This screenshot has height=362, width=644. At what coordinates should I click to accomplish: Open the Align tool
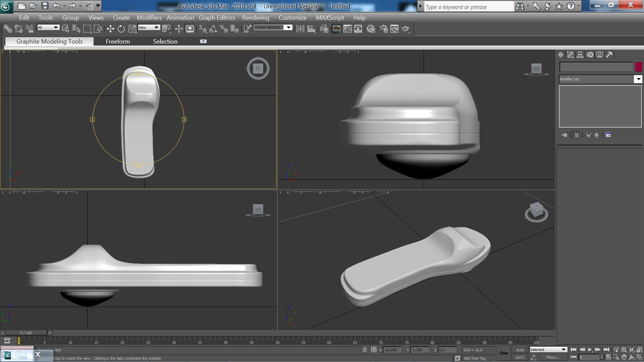click(311, 28)
